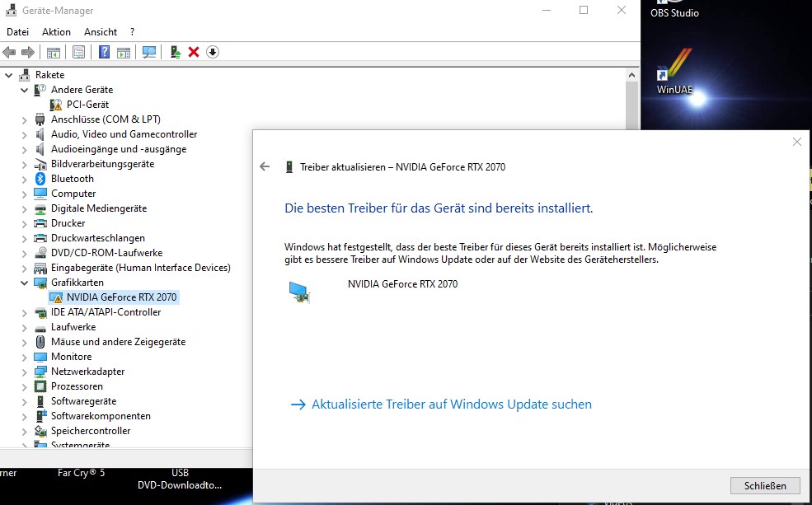This screenshot has height=505, width=812.
Task: Expand Audio, Video und Gamecontroller
Action: pos(24,134)
